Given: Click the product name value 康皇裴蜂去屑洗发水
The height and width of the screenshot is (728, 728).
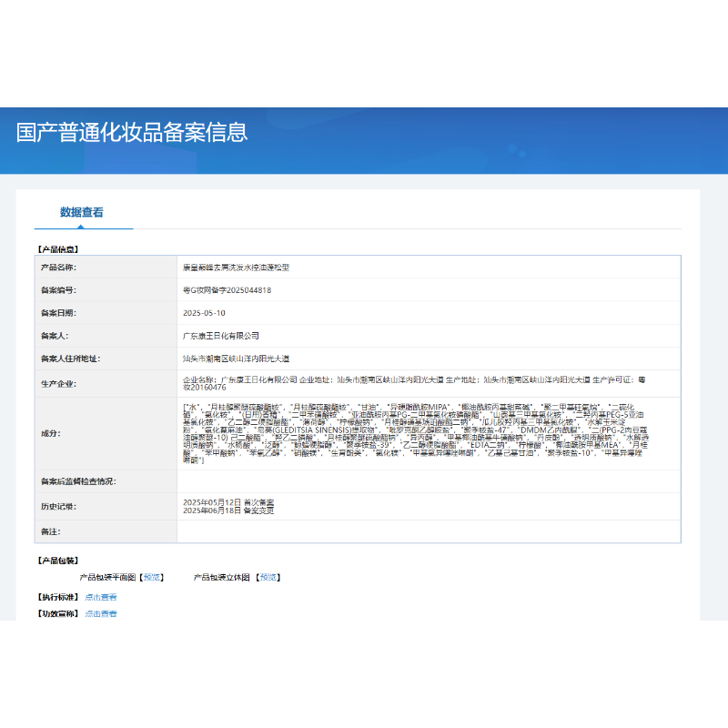Looking at the screenshot, I should [x=236, y=268].
